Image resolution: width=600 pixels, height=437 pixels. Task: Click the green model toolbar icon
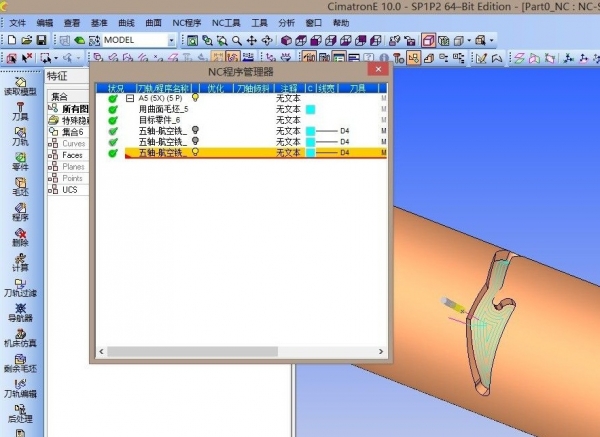pos(79,40)
